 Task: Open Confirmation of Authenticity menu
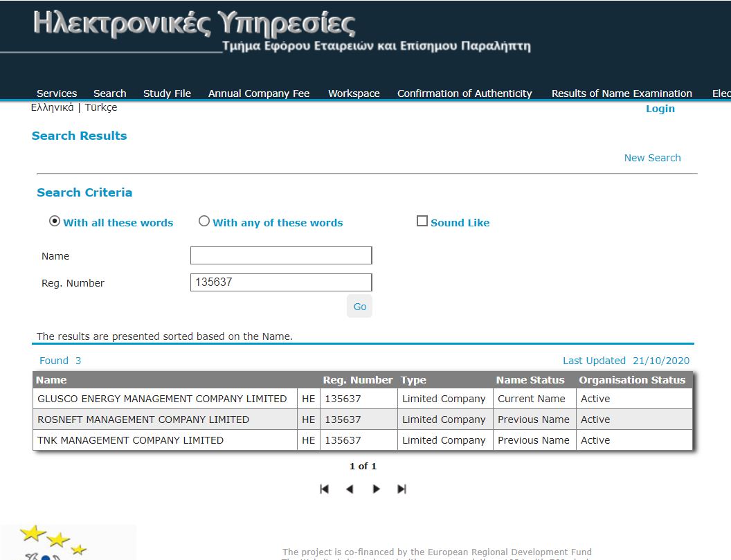click(x=464, y=93)
